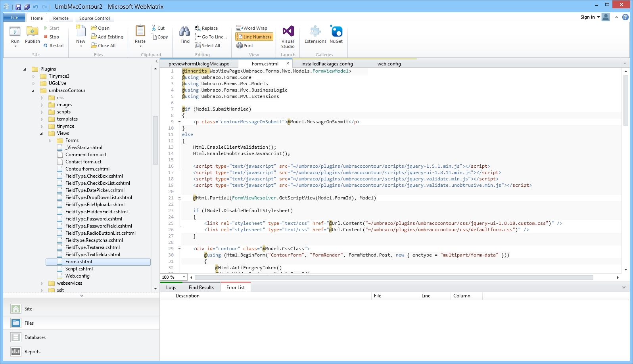Open the Logs panel tab

coord(171,287)
